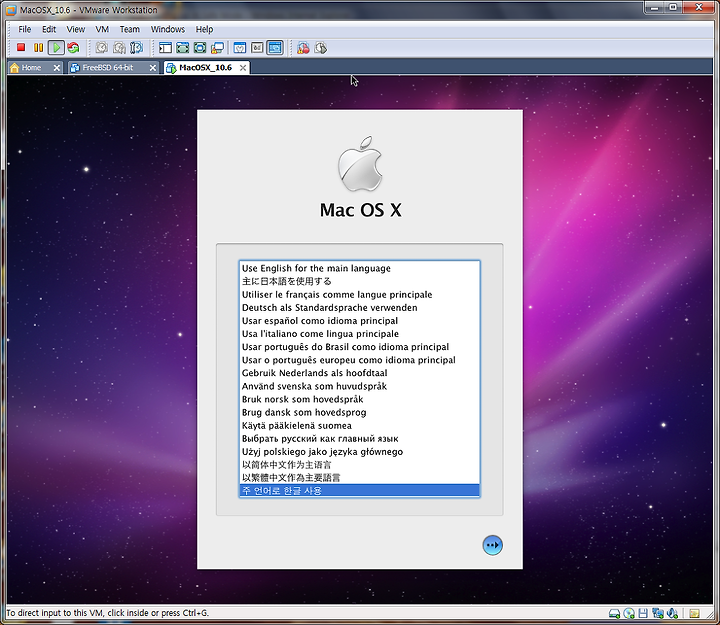Click the message log status bar icon
This screenshot has width=720, height=625.
coord(694,613)
